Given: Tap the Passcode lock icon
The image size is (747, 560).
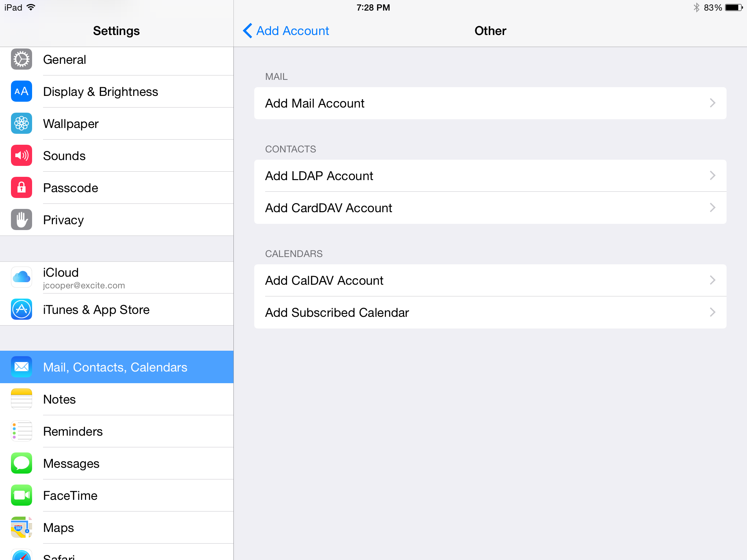Looking at the screenshot, I should point(22,188).
